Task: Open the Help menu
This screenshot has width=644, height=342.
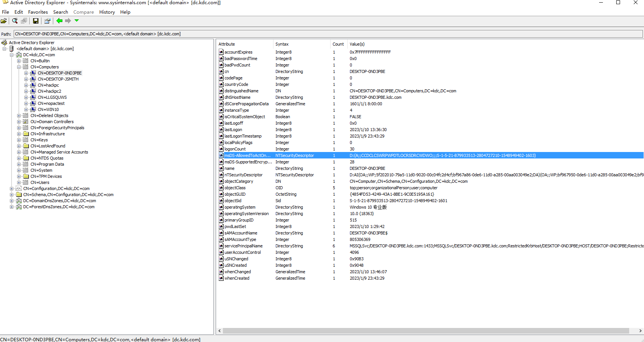Action: point(125,12)
